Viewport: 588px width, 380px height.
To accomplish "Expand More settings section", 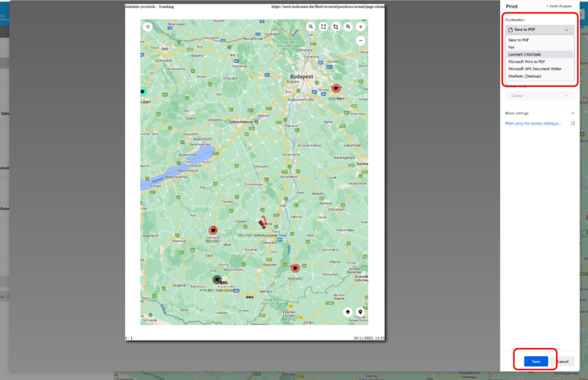I will (x=540, y=113).
